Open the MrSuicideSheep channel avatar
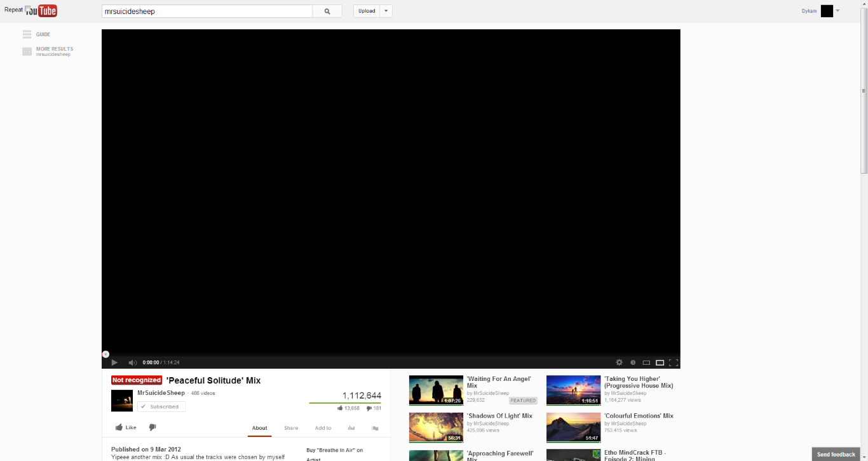 point(122,401)
